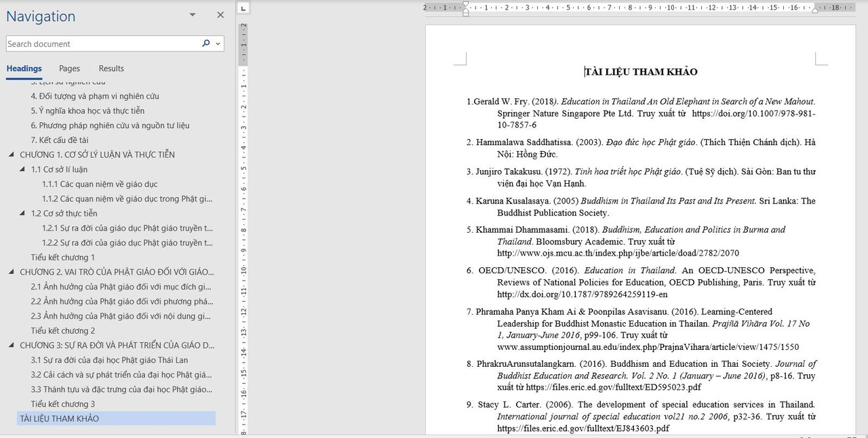
Task: Click the right indent marker on ruler
Action: [x=815, y=11]
